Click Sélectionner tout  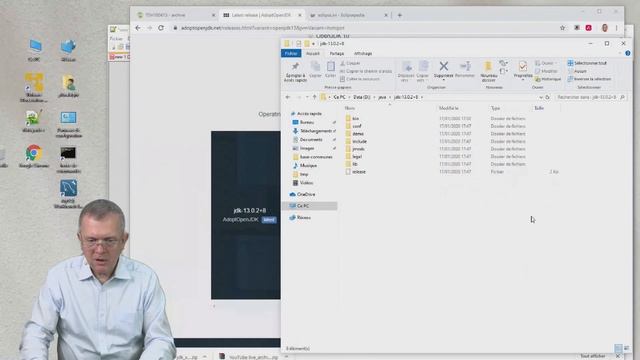pyautogui.click(x=587, y=63)
